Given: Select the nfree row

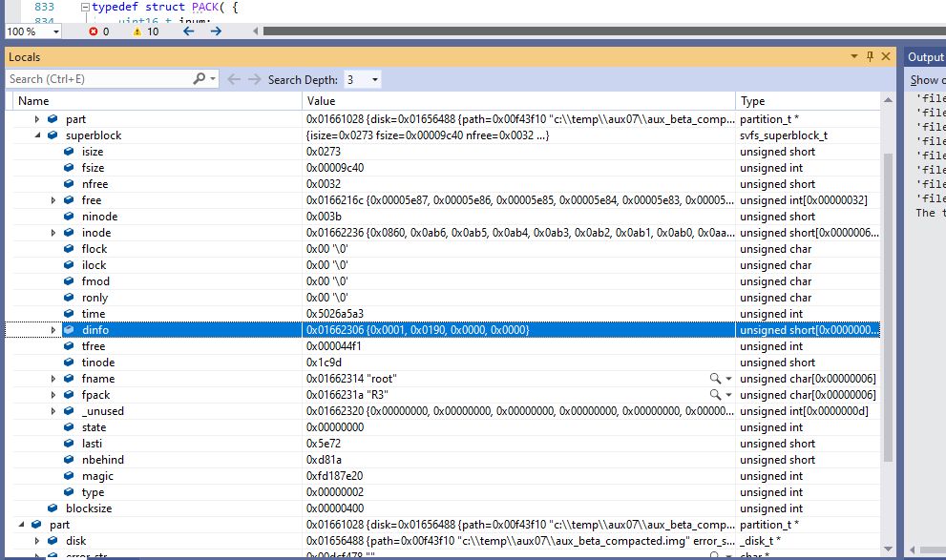Looking at the screenshot, I should click(443, 184).
